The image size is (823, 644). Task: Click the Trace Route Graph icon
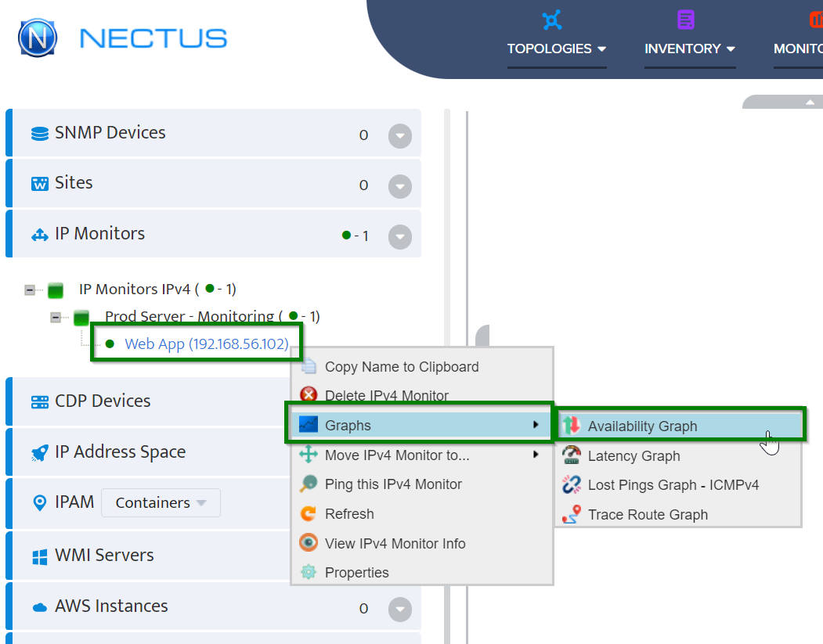point(571,514)
